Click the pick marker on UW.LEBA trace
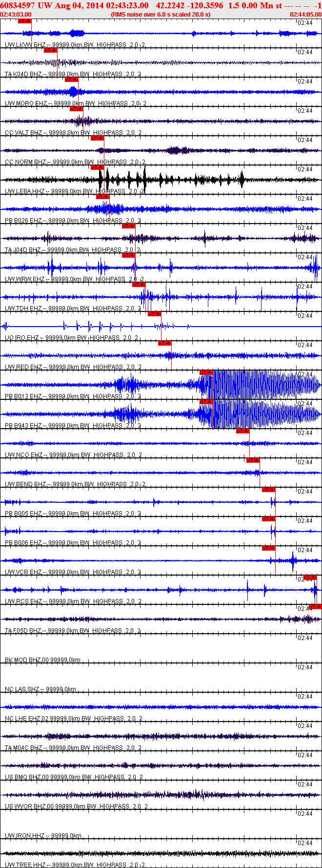The width and height of the screenshot is (322, 868). [98, 167]
